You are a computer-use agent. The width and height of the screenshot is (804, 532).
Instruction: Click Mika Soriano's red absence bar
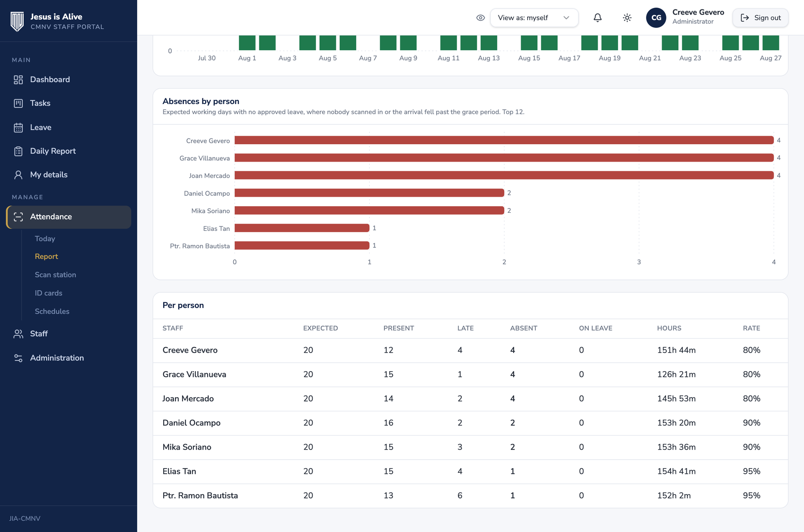369,210
